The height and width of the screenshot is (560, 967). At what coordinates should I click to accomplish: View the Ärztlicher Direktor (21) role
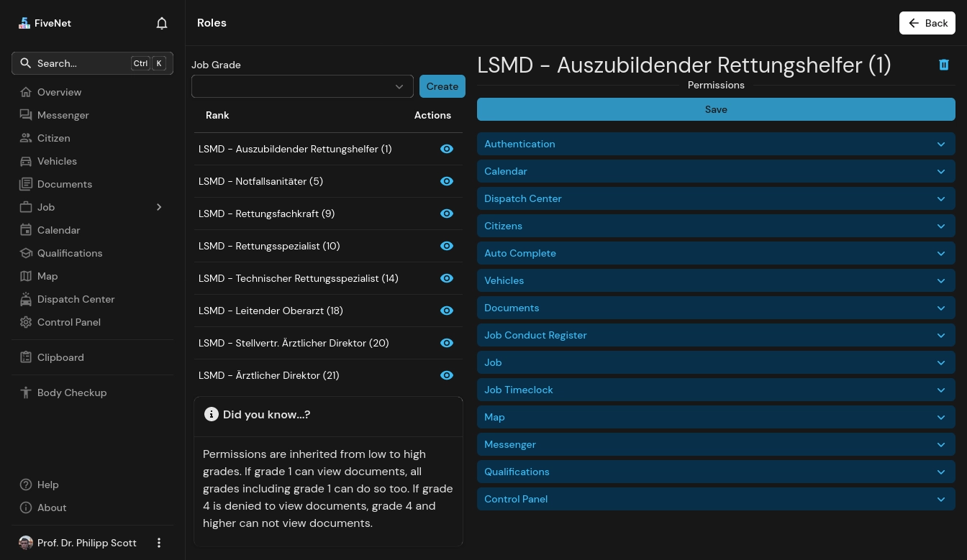[447, 375]
